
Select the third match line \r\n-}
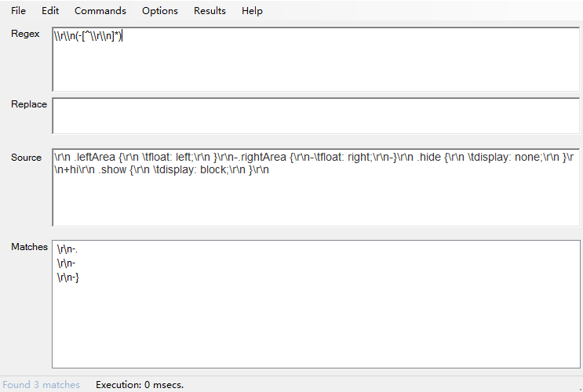(x=68, y=278)
